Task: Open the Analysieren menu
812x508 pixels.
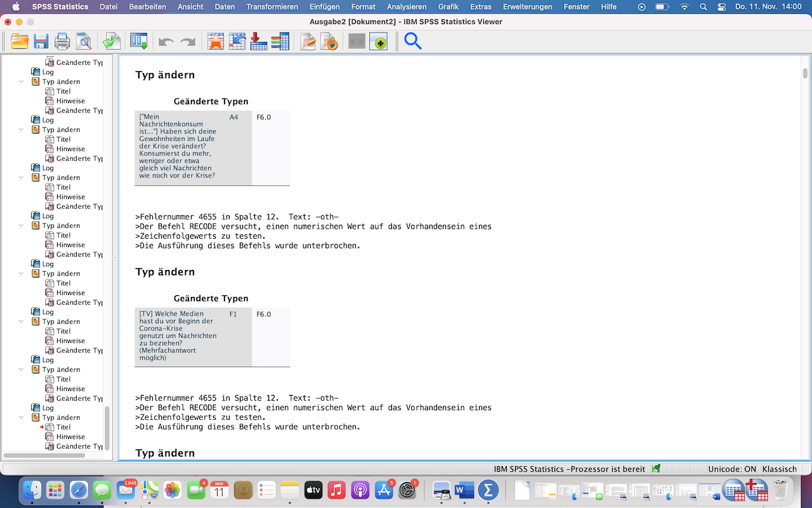Action: [407, 7]
